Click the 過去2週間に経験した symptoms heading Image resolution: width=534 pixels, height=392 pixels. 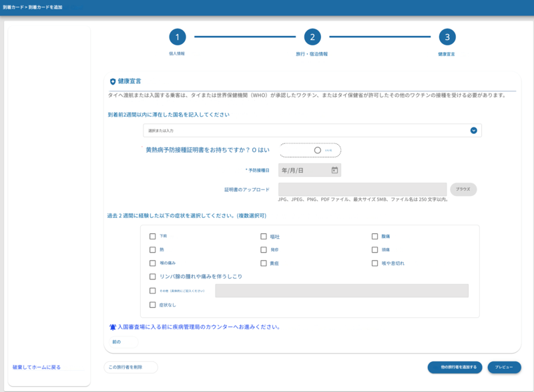[x=187, y=216]
